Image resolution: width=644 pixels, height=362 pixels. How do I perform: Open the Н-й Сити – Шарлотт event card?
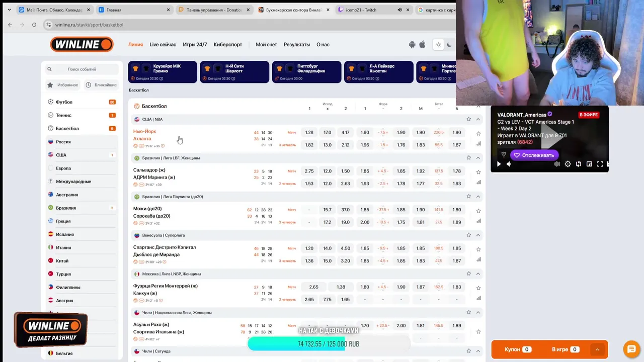(x=234, y=72)
